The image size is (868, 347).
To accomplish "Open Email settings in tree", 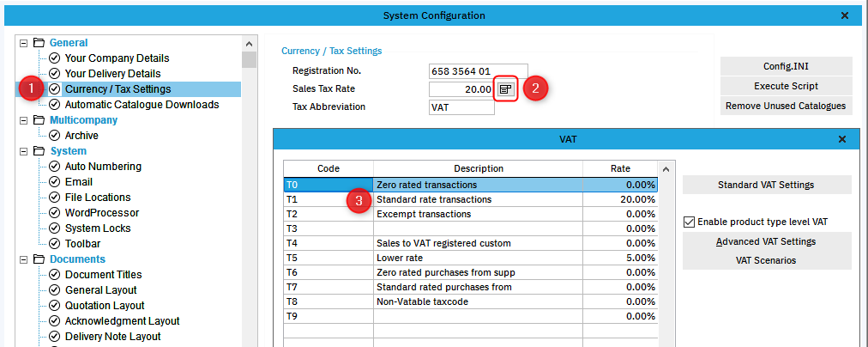I will (79, 182).
